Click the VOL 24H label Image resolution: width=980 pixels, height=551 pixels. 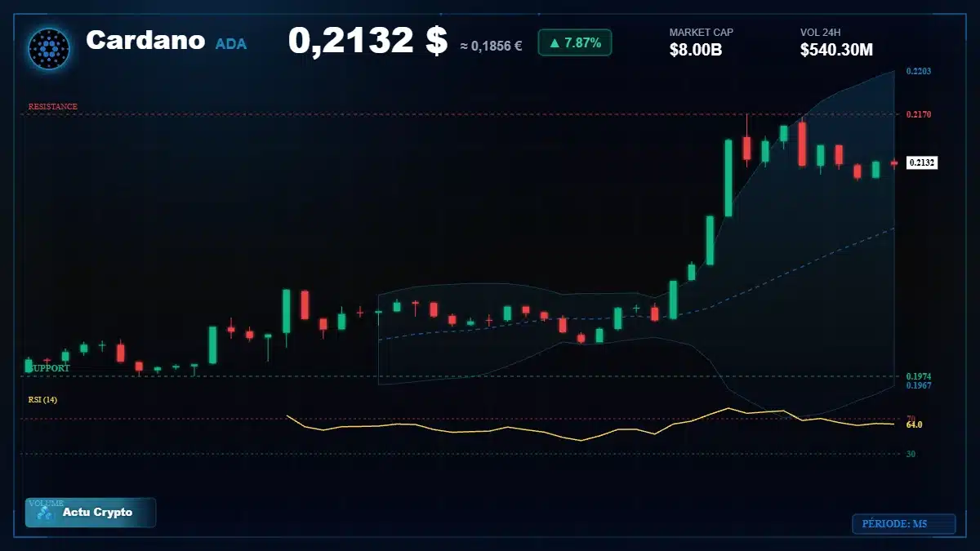pyautogui.click(x=821, y=33)
